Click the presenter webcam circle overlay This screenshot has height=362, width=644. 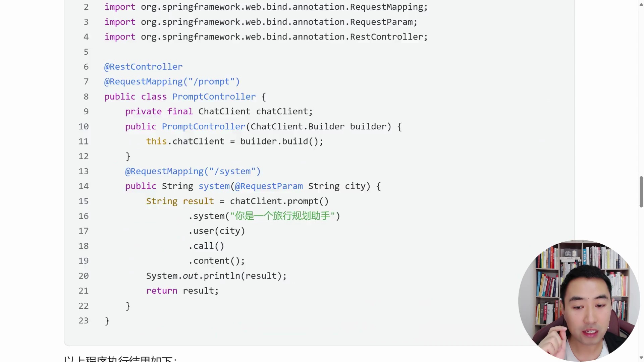point(579,301)
